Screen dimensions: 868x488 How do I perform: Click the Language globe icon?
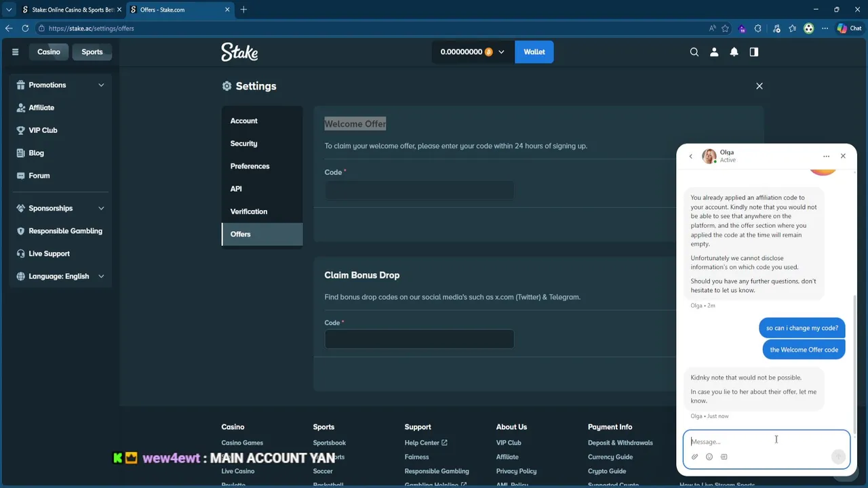[x=21, y=277]
